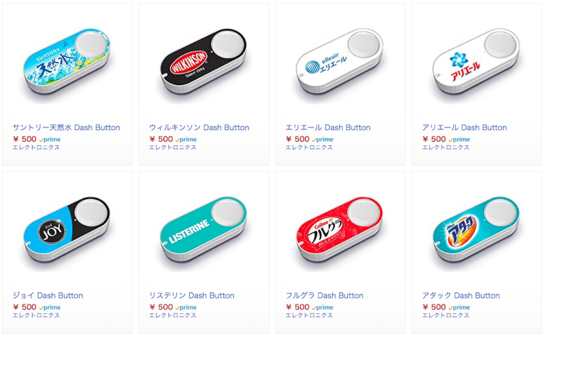Image resolution: width=588 pixels, height=368 pixels.
Task: Click エレクトロニクス category under フルグラ
Action: (309, 316)
